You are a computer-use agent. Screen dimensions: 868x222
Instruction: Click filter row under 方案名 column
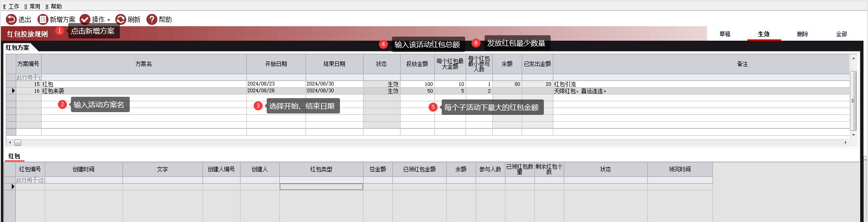coord(144,77)
